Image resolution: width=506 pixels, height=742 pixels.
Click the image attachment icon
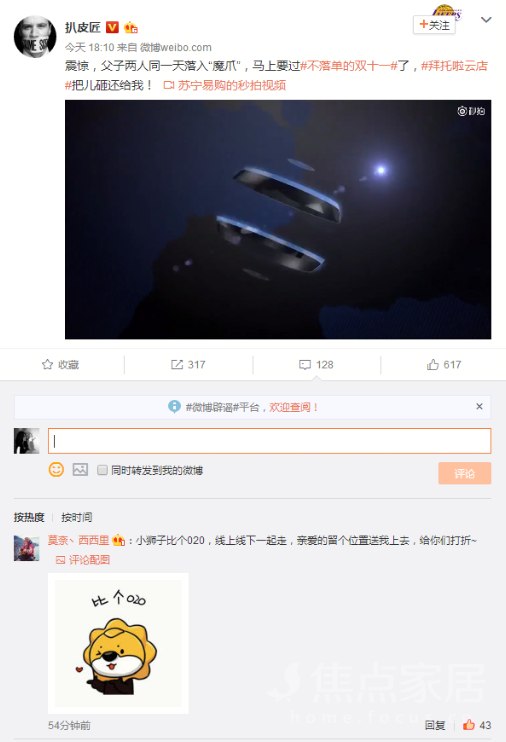[x=80, y=469]
